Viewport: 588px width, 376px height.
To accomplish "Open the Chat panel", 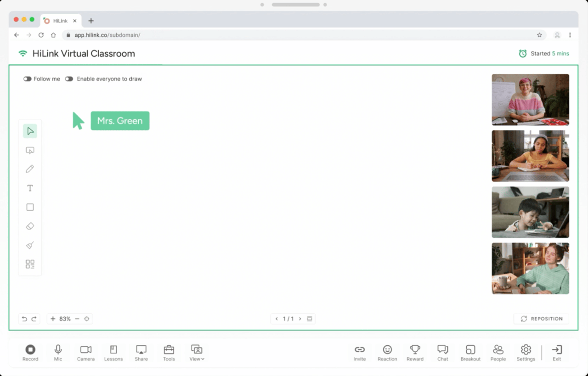I will pyautogui.click(x=443, y=353).
